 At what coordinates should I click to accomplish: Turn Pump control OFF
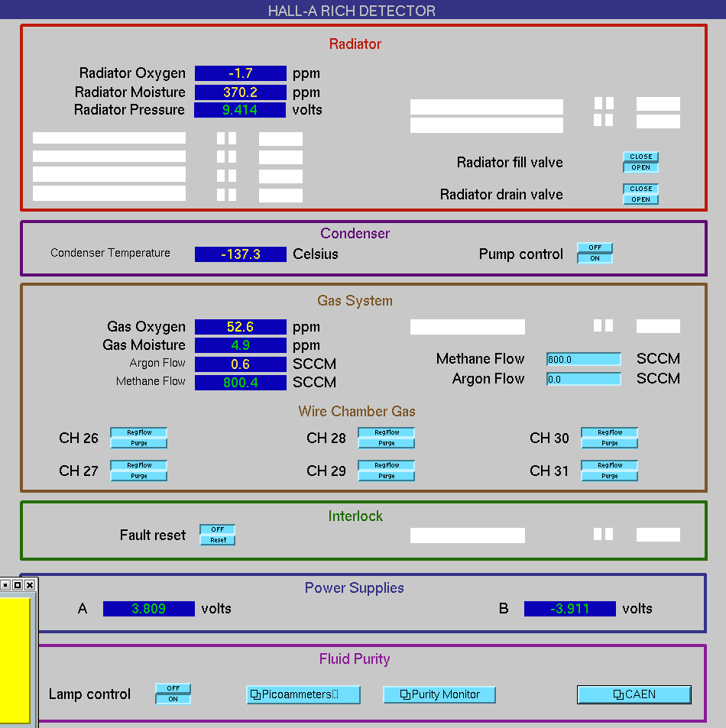(595, 248)
